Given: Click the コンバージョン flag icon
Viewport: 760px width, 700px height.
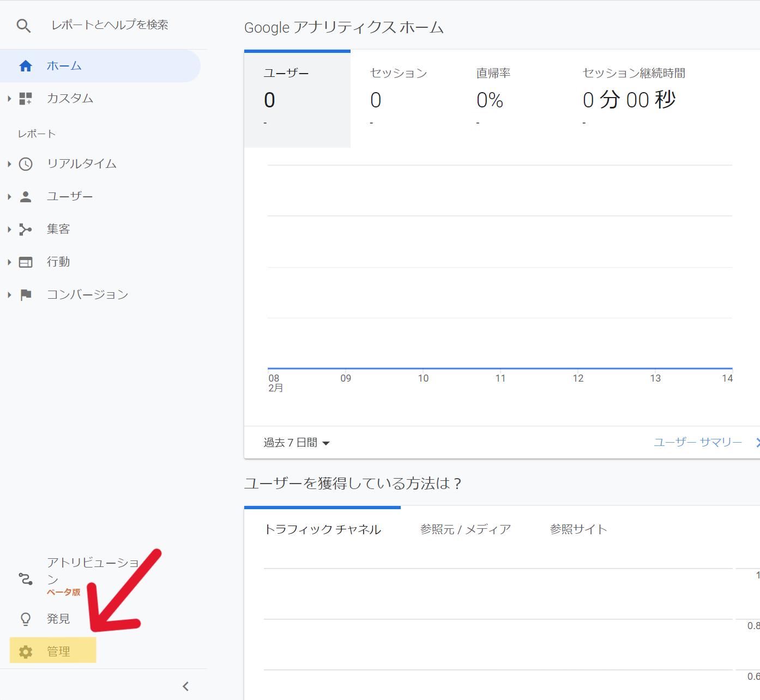Looking at the screenshot, I should pos(26,295).
